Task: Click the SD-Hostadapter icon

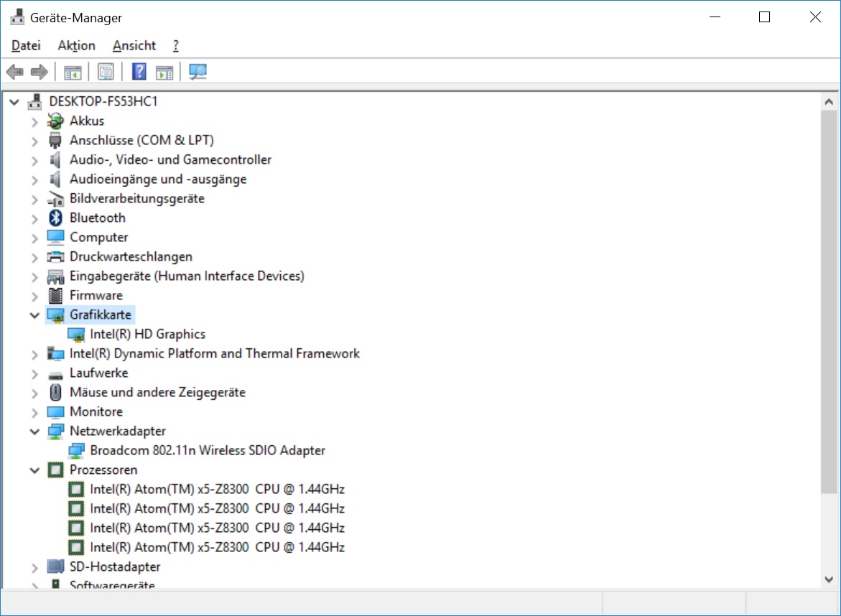Action: (x=55, y=566)
